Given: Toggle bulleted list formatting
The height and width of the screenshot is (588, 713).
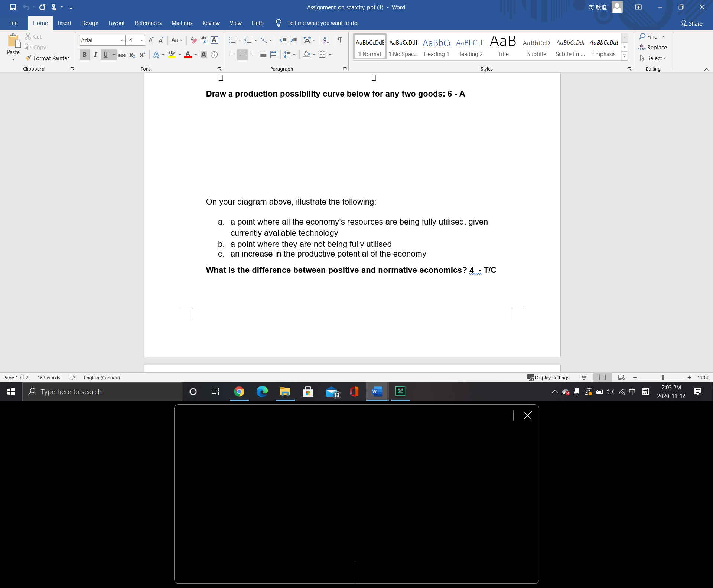Looking at the screenshot, I should tap(232, 40).
